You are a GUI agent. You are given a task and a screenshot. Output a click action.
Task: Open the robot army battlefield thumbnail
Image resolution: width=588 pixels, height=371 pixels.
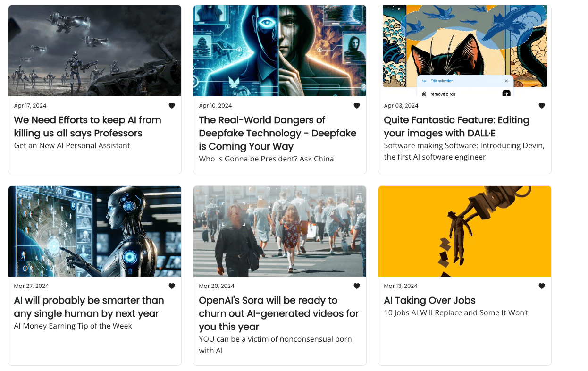click(x=95, y=51)
